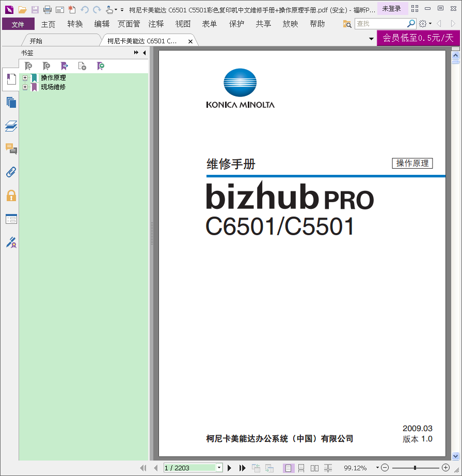Open file via folder icon in title bar
The image size is (462, 476).
(22, 10)
